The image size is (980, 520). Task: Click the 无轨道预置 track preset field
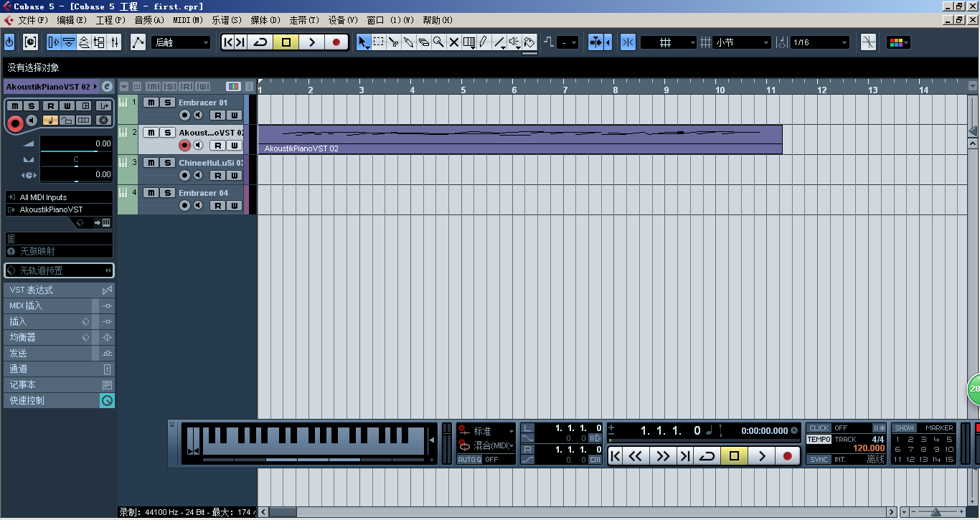(59, 270)
